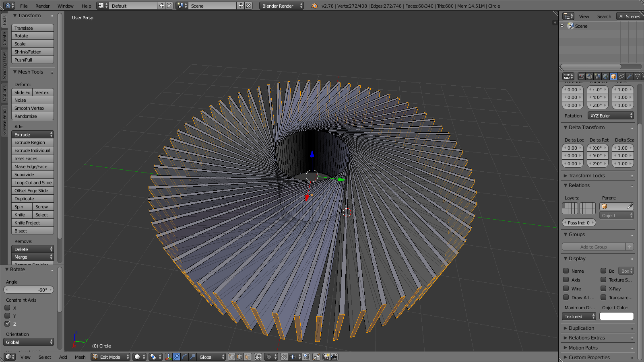Open the Modifiers wrench tab
This screenshot has width=644, height=362.
(x=630, y=76)
